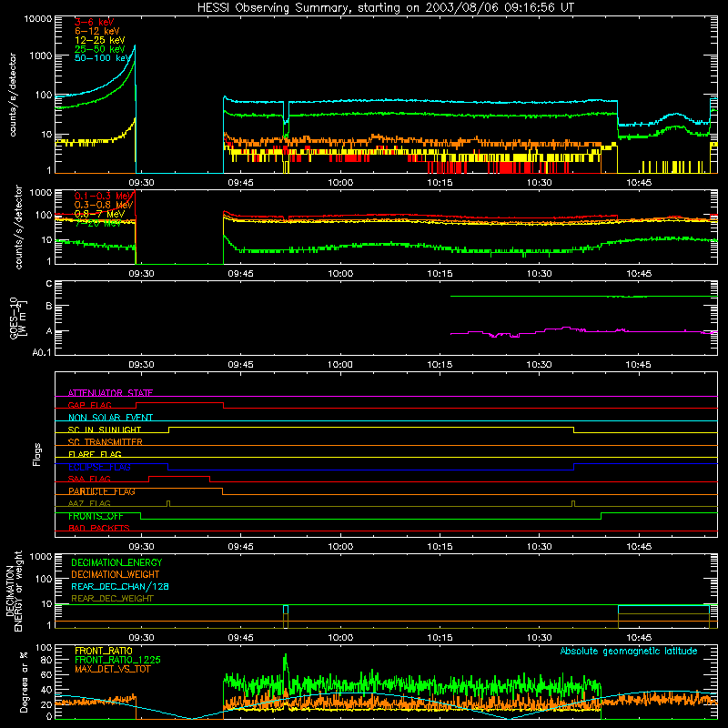Image resolution: width=728 pixels, height=728 pixels.
Task: Click the 0.8-7 MeV legend label
Action: point(100,214)
